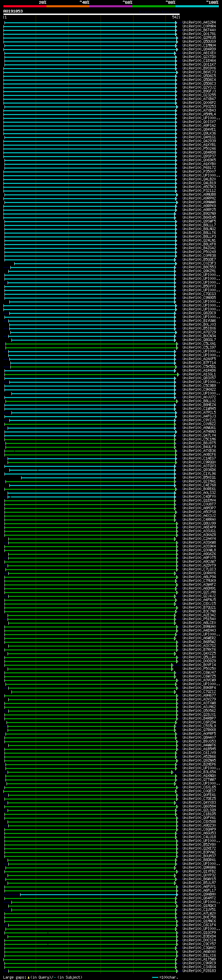Viewport: 222px width, 980px height.
Task: Click hit UniRef100_A7H6N3
Action: [x=199, y=431]
